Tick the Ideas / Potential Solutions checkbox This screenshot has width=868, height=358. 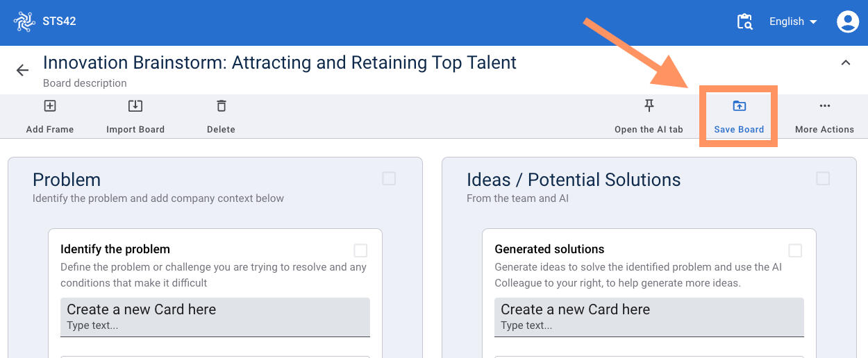coord(823,179)
